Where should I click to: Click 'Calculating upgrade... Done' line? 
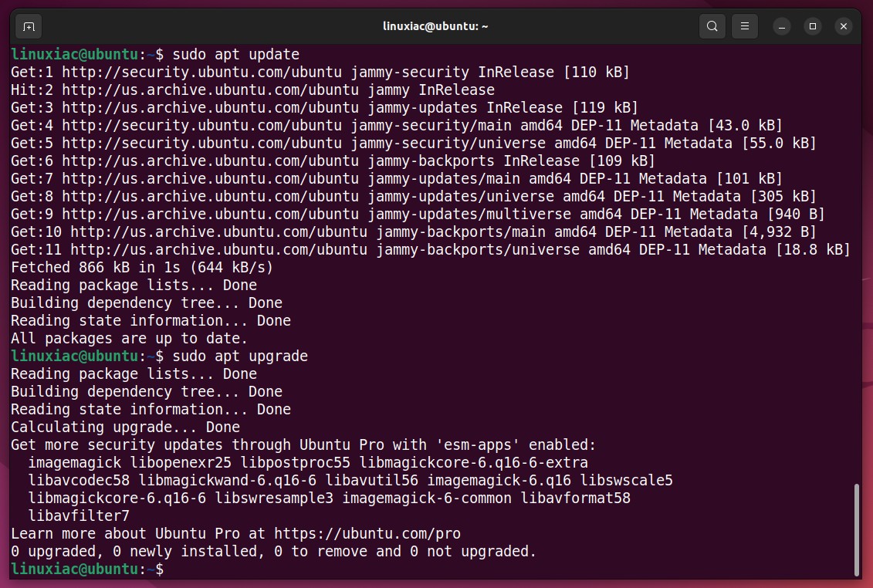(x=125, y=427)
